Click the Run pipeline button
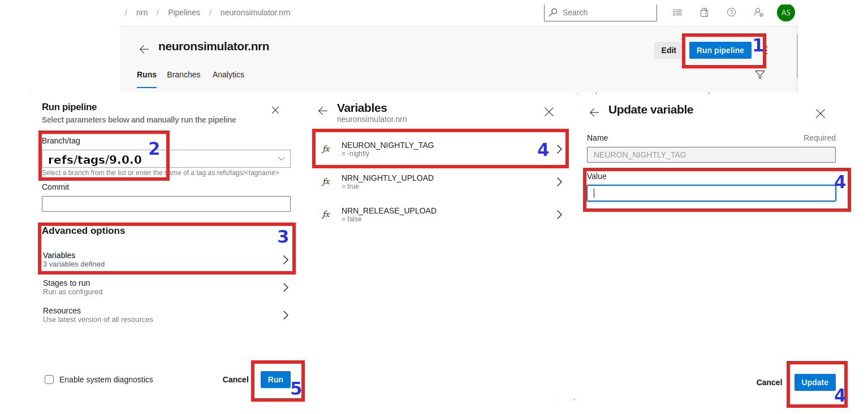The width and height of the screenshot is (868, 414). tap(720, 50)
